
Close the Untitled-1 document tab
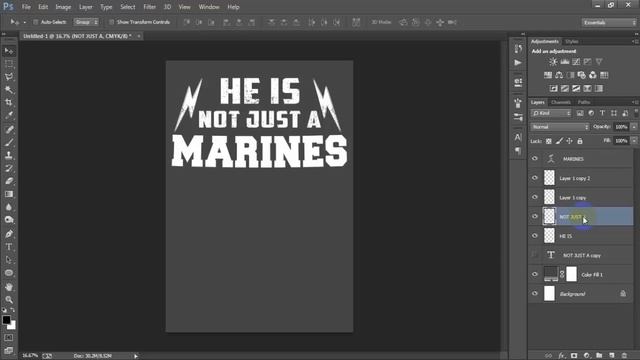(139, 36)
